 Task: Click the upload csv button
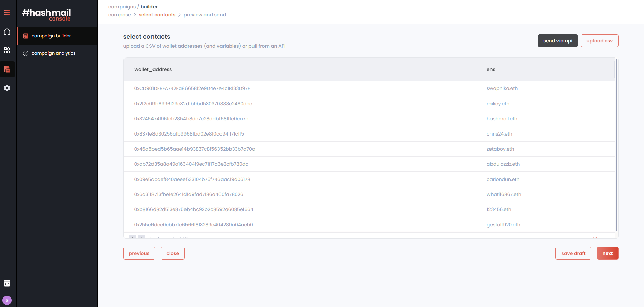pos(600,41)
